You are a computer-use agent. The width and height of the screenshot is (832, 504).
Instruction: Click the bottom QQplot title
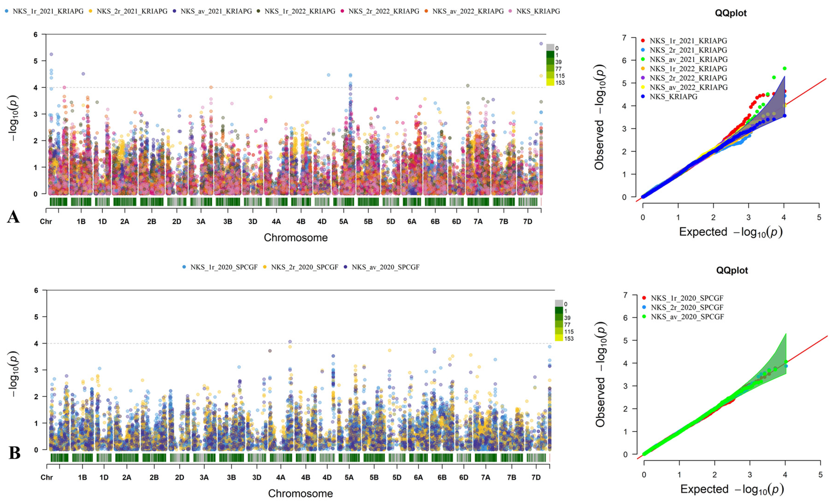(x=732, y=270)
